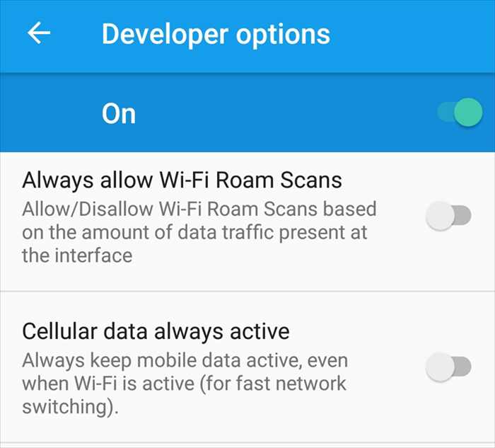The image size is (495, 448).
Task: Click the gray track of Cellular data switch
Action: 463,367
